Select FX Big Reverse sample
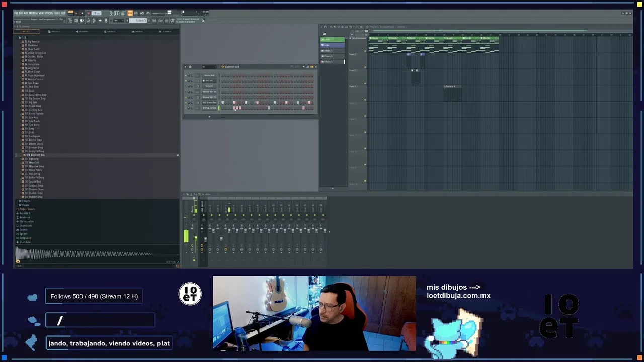Viewport: 644px width, 362px height. [33, 42]
